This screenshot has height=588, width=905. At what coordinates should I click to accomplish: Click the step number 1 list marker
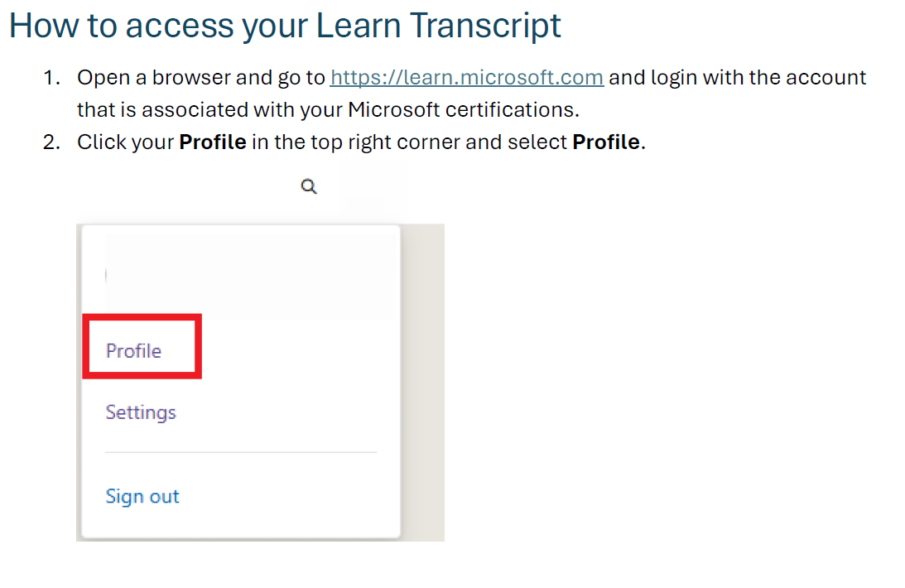(x=52, y=78)
